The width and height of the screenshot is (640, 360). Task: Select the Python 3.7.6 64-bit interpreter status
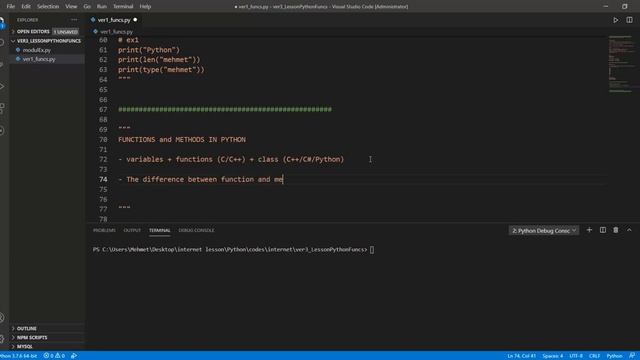tap(18, 356)
